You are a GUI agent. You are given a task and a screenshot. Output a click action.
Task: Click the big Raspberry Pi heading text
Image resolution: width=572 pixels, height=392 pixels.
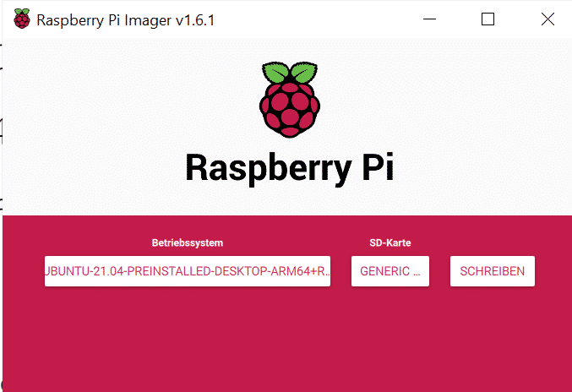[x=290, y=168]
